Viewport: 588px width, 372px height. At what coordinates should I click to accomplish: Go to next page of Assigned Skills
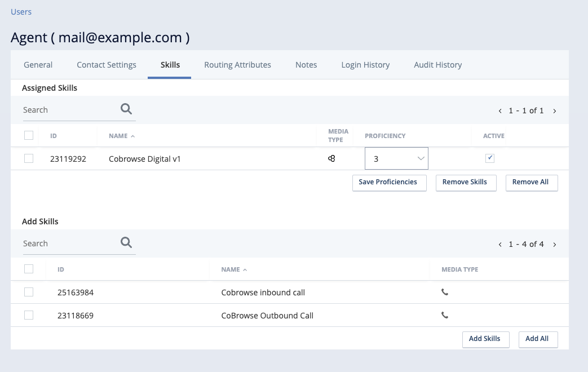click(555, 111)
